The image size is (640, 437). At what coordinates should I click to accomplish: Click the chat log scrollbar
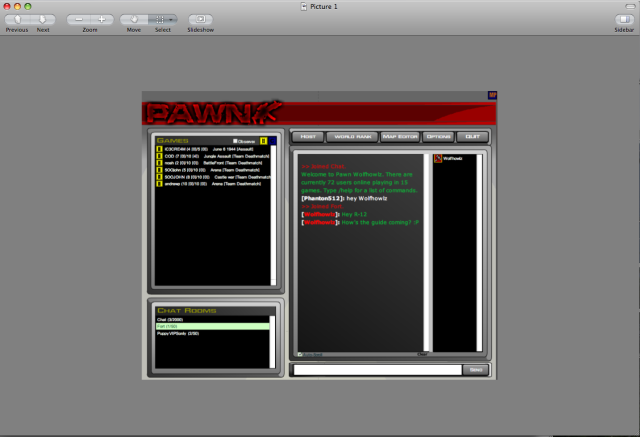coord(426,253)
